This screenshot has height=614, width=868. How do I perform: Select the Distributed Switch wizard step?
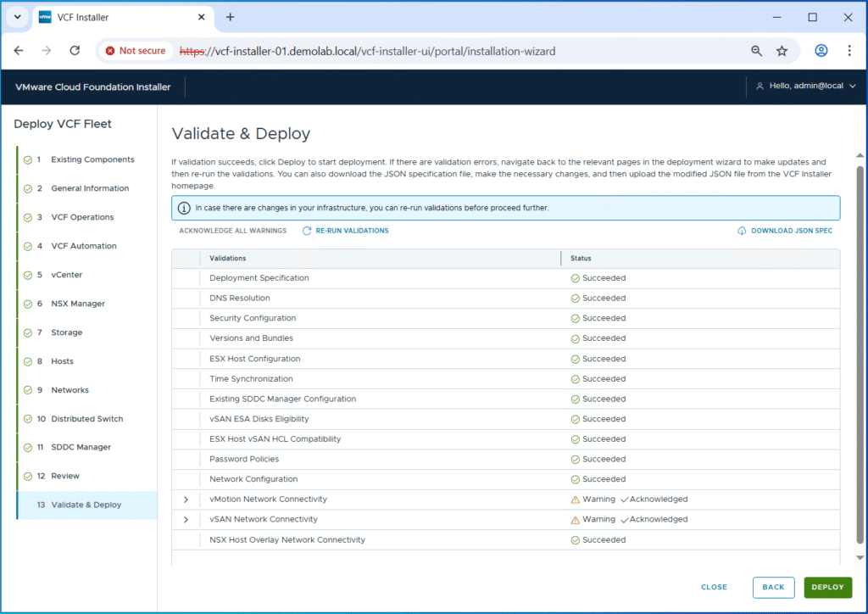coord(86,419)
